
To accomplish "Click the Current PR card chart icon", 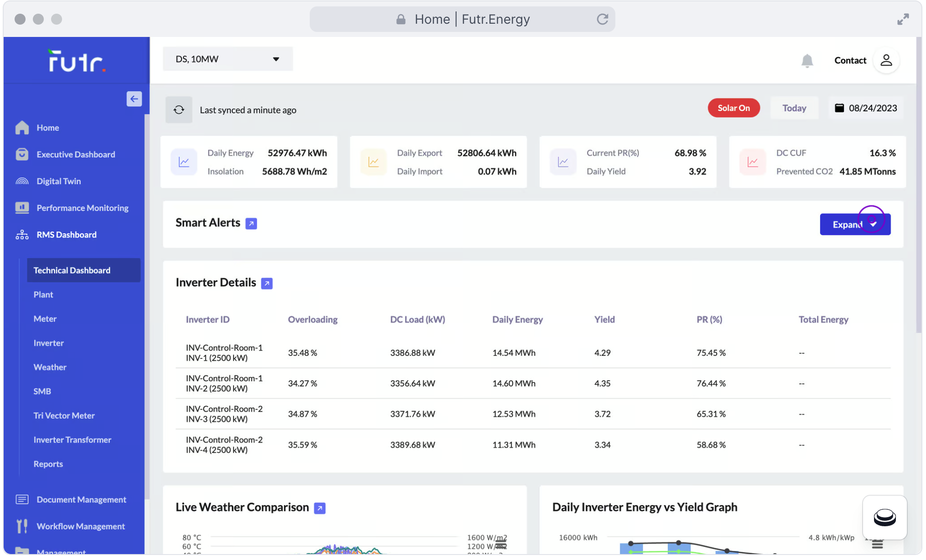I will (x=563, y=162).
